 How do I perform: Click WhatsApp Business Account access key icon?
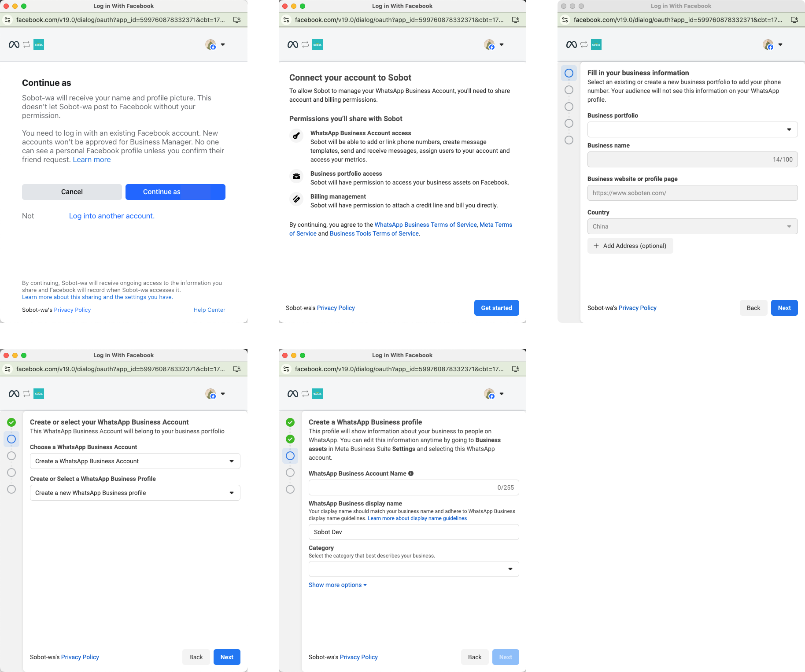(296, 136)
